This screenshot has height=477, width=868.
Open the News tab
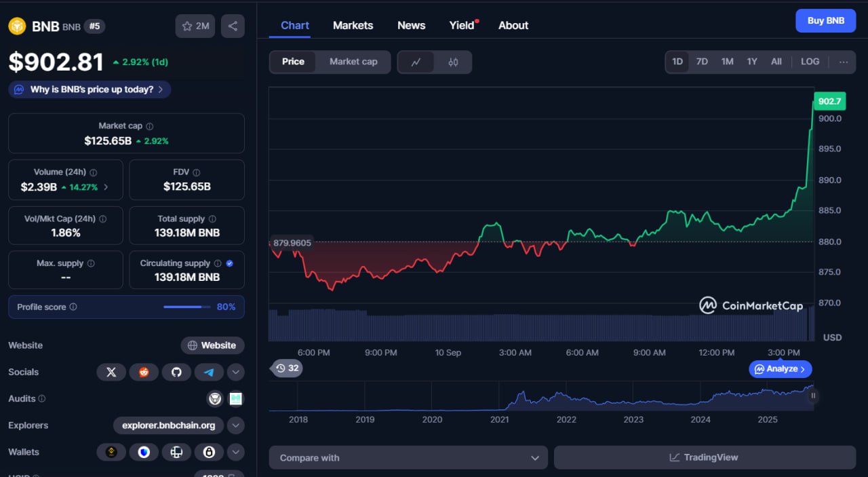(x=411, y=25)
